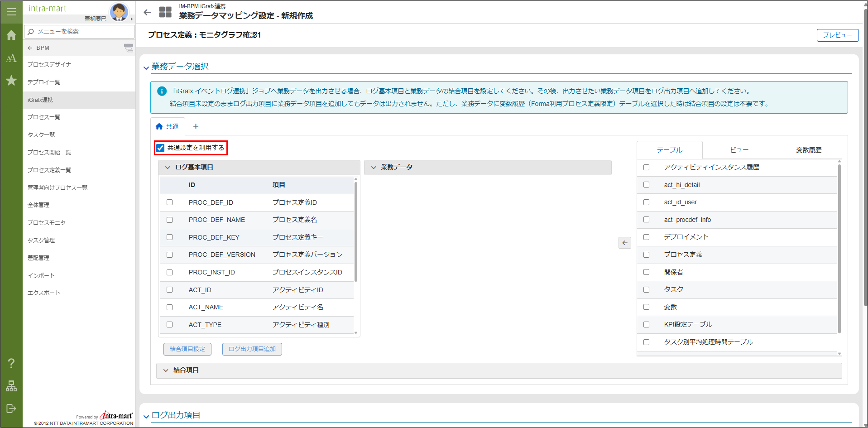Viewport: 868px width, 428px height.
Task: Open help question mark icon
Action: click(x=11, y=363)
